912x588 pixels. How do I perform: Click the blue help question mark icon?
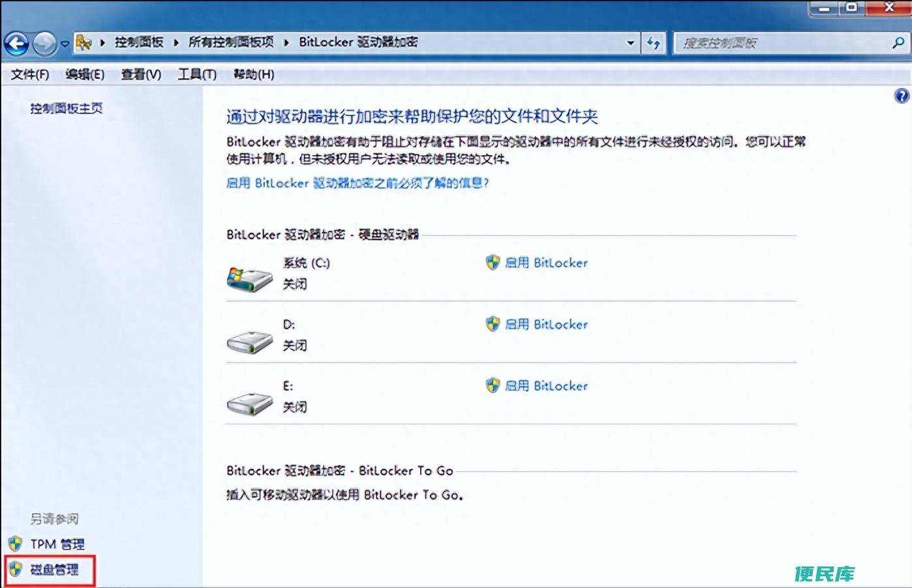click(902, 96)
